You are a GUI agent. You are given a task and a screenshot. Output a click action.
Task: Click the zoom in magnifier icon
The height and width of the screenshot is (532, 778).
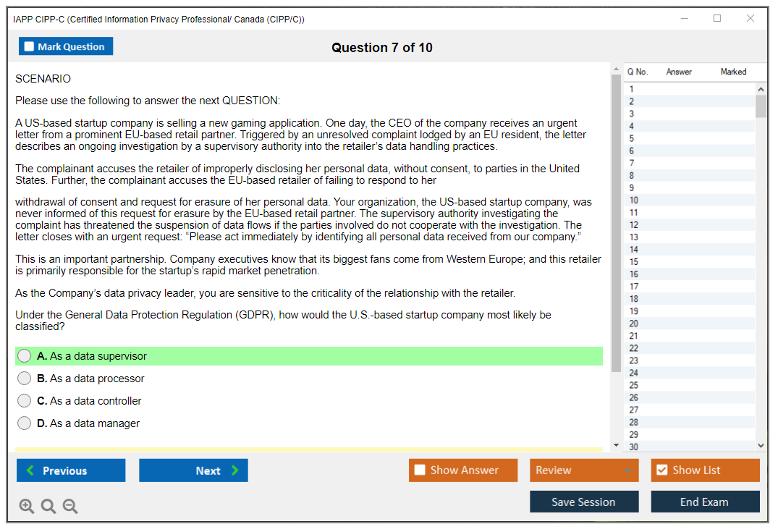click(x=27, y=507)
